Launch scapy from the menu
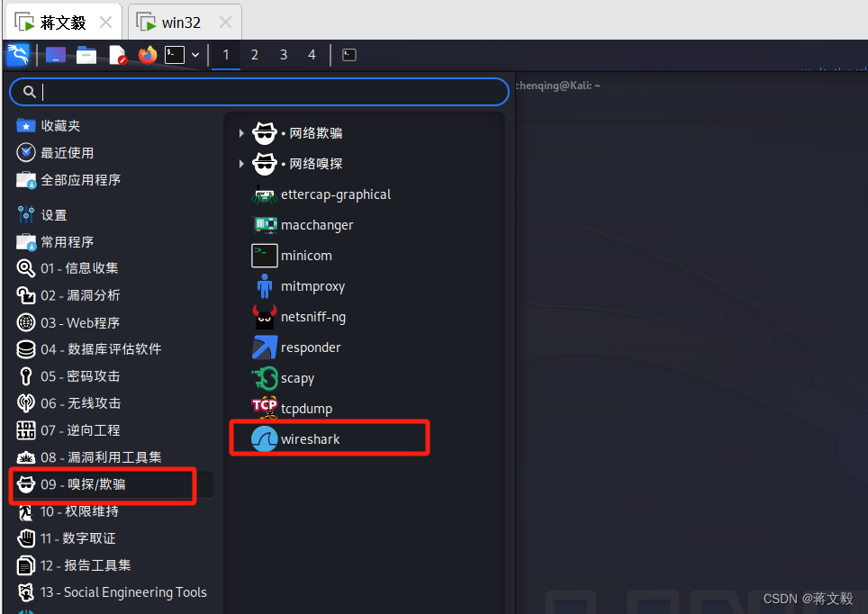 [x=283, y=378]
